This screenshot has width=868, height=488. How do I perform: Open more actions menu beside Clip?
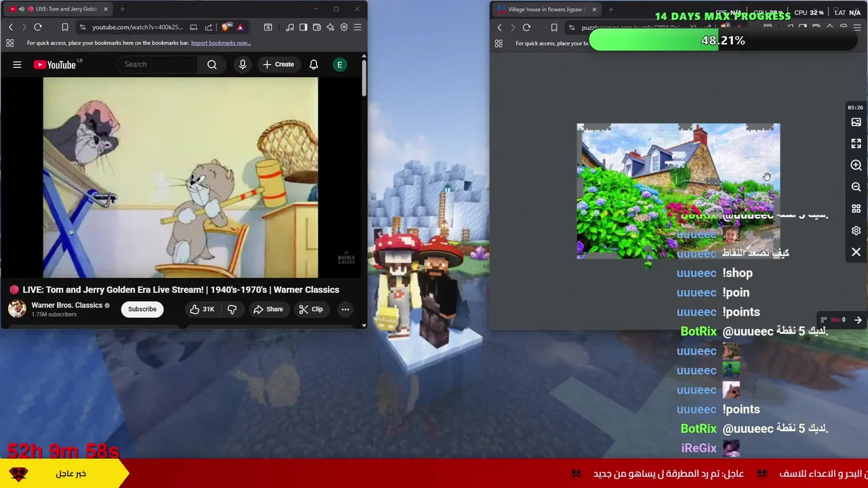pos(345,309)
